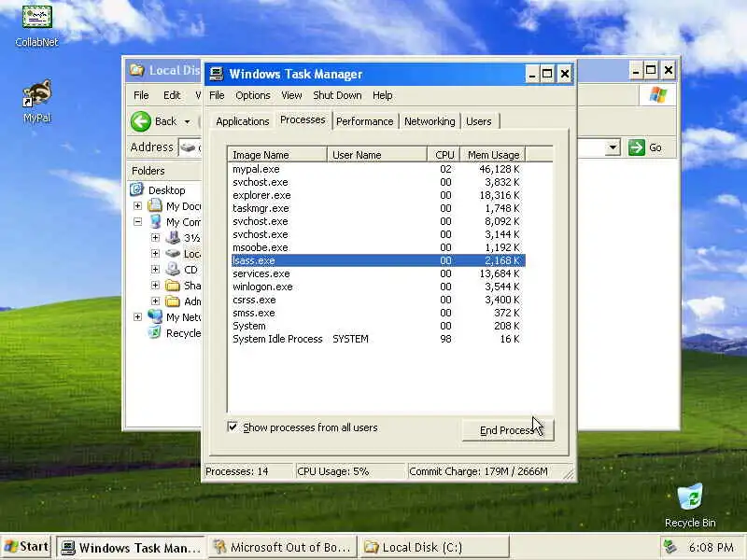Screen dimensions: 747x560
Task: Open the Shut Down menu
Action: coord(337,95)
